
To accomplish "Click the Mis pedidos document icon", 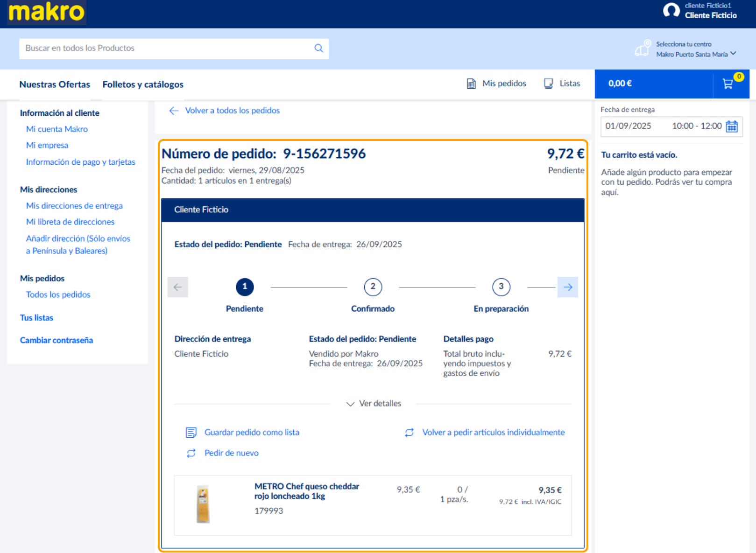I will pos(471,84).
